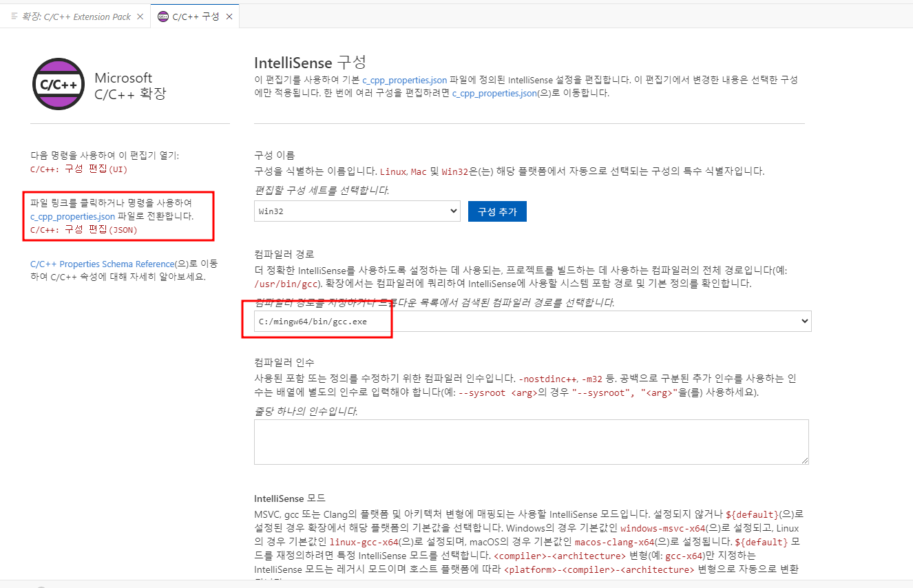
Task: Click the C/C++ extension logo
Action: pyautogui.click(x=59, y=84)
